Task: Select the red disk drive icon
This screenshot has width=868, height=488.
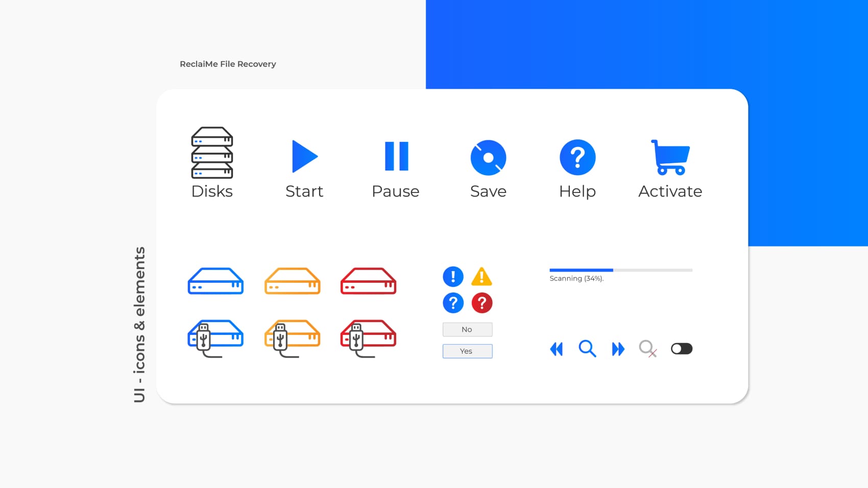Action: click(x=368, y=281)
